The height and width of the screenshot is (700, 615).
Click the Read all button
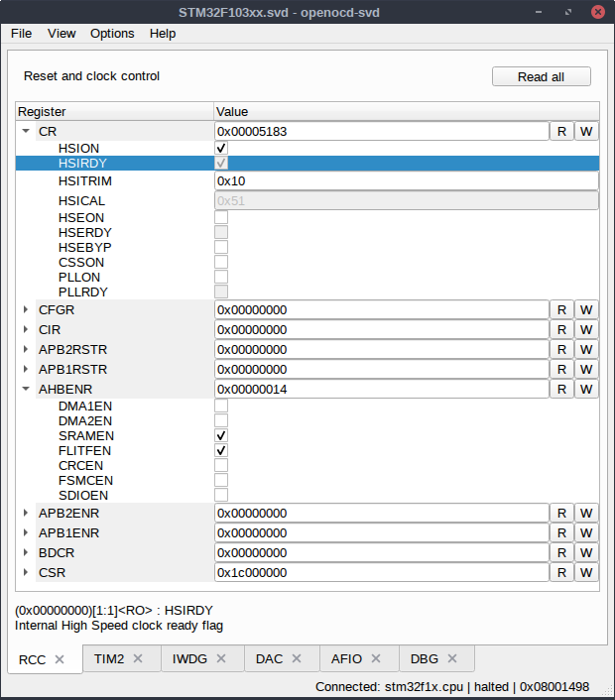pyautogui.click(x=542, y=76)
